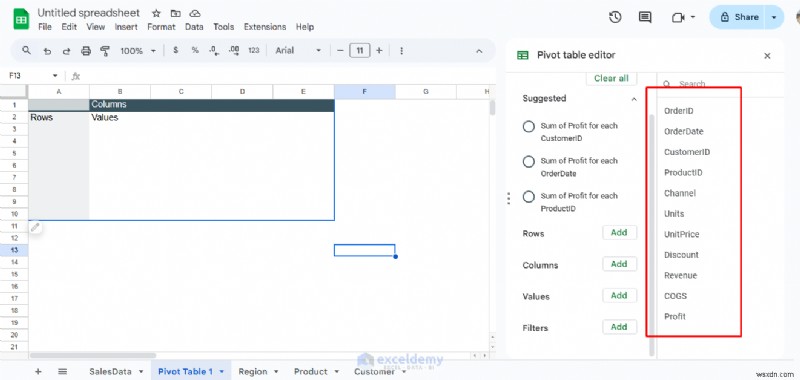This screenshot has width=800, height=380.
Task: Open the Product sheet tab menu arrow
Action: [336, 372]
